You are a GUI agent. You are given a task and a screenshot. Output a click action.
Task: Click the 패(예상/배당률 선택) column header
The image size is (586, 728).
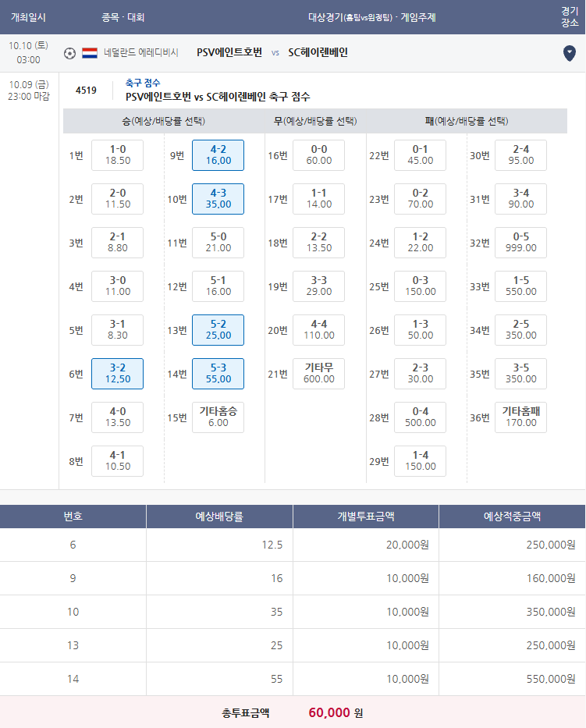[467, 121]
